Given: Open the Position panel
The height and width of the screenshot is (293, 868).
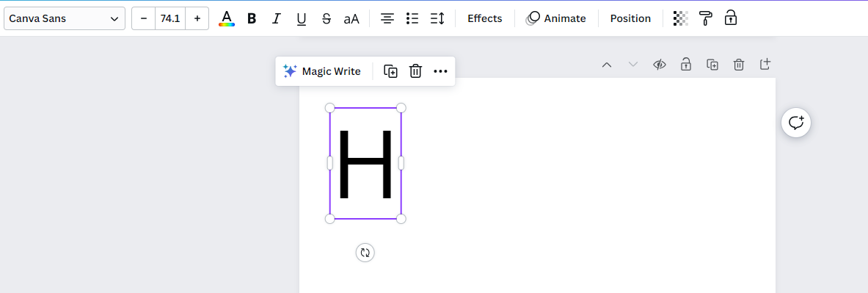Looking at the screenshot, I should (630, 18).
